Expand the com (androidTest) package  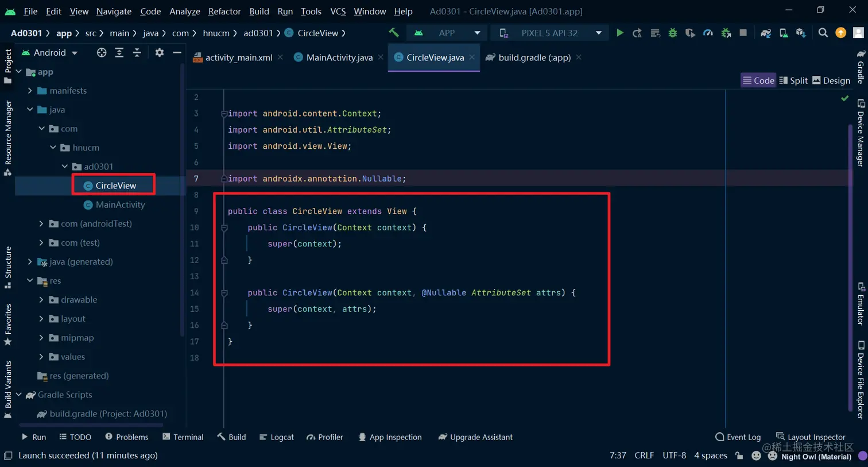(x=41, y=223)
